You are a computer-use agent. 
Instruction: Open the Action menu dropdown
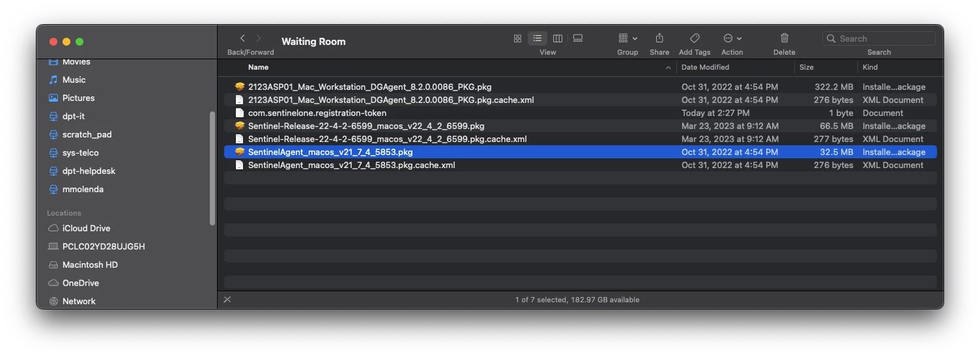point(732,38)
